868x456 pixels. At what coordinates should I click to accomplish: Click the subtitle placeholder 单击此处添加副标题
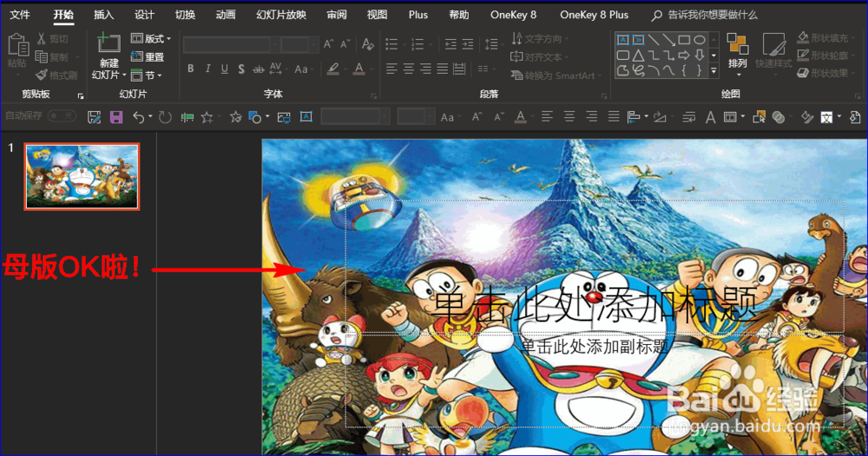(x=594, y=347)
